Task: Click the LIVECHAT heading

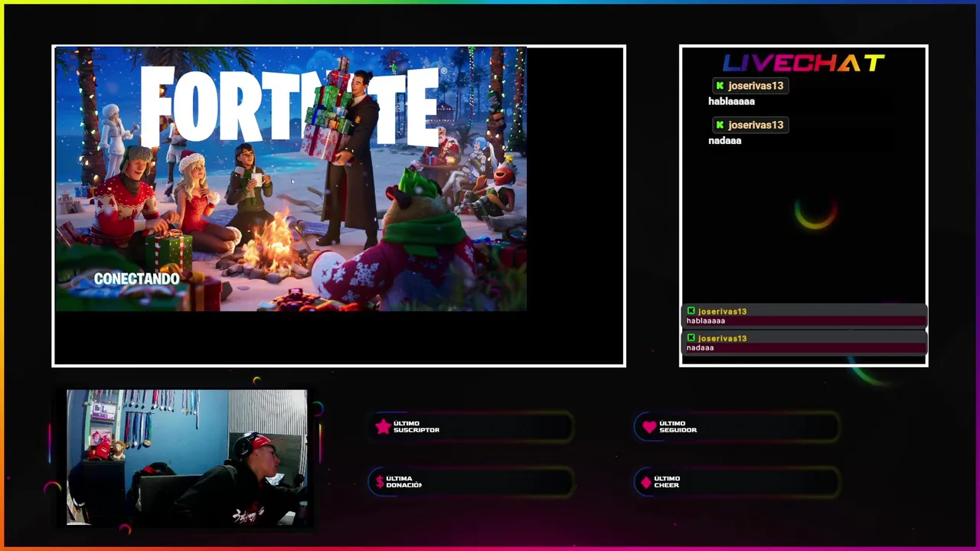Action: tap(804, 64)
